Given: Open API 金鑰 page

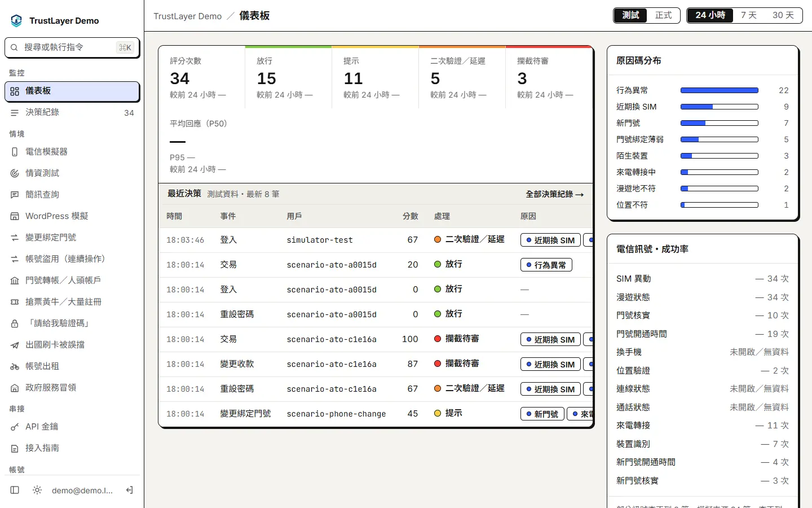Looking at the screenshot, I should pyautogui.click(x=72, y=427).
